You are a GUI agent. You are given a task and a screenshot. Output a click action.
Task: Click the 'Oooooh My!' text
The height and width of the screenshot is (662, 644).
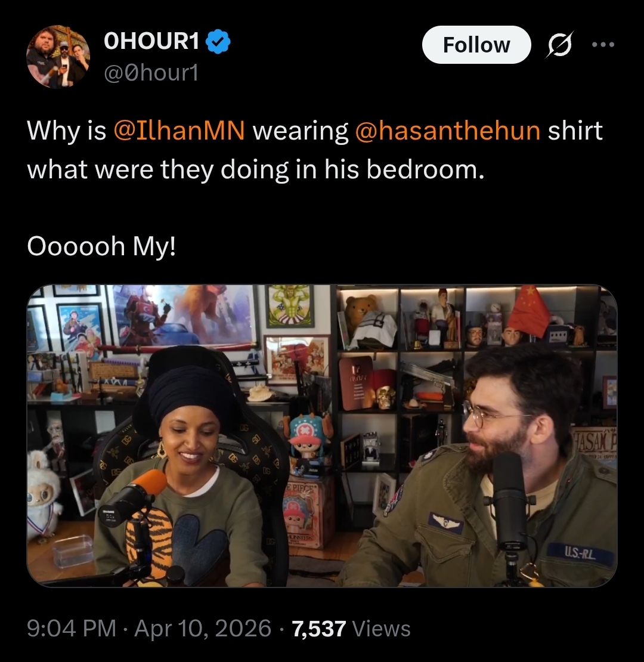click(x=101, y=246)
